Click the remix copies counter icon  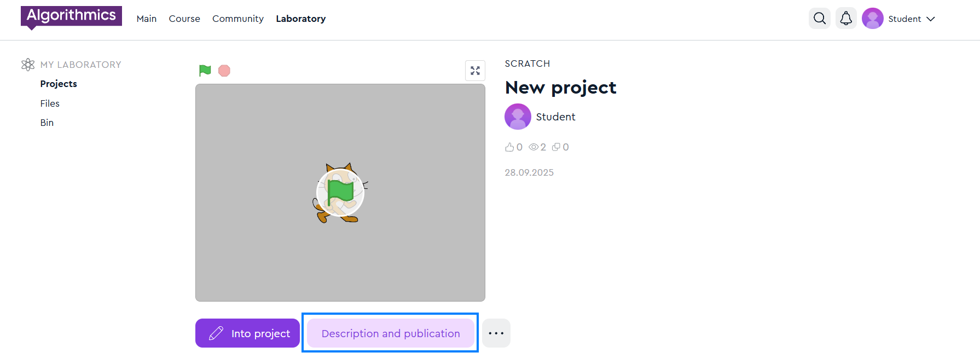coord(556,147)
